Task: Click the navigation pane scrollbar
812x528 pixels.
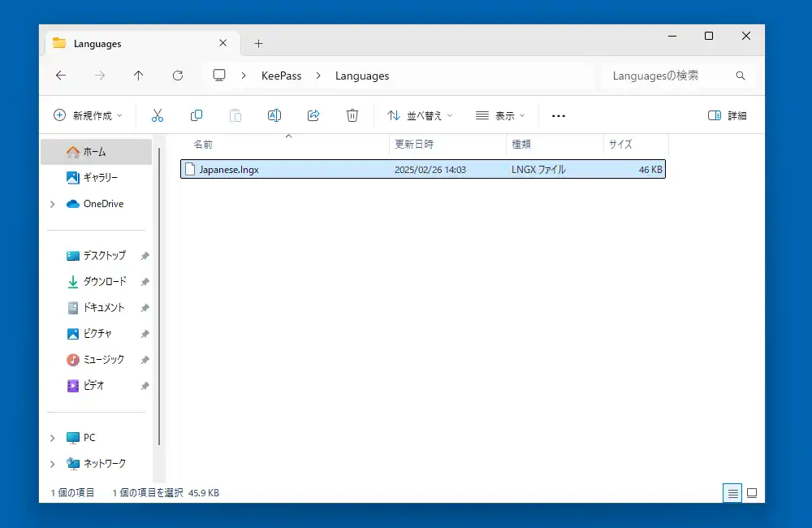Action: [159, 297]
